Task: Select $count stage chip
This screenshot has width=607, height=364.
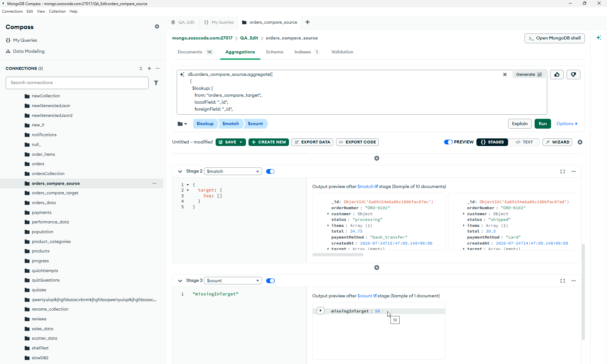Action: [255, 124]
